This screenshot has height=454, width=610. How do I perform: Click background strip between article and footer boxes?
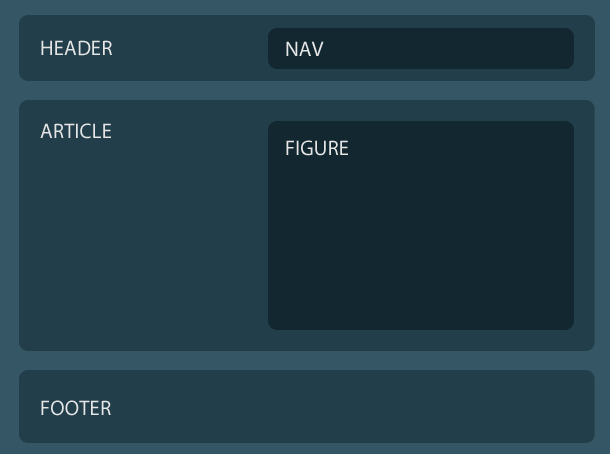(307, 361)
